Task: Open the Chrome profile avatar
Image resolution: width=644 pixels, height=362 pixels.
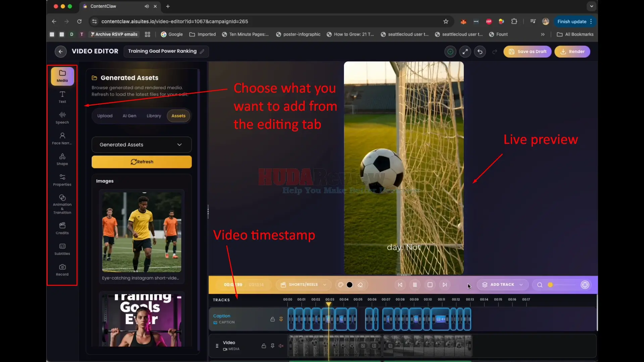Action: (x=546, y=21)
